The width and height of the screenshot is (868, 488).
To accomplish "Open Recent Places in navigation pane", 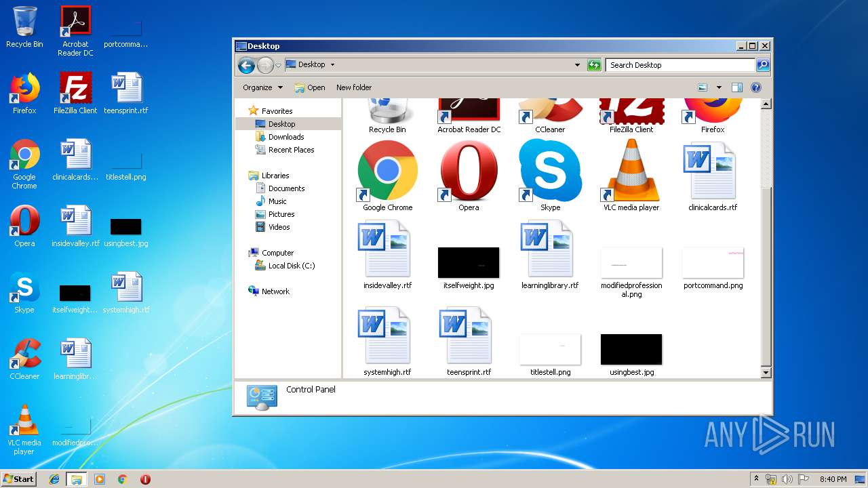I will click(285, 150).
